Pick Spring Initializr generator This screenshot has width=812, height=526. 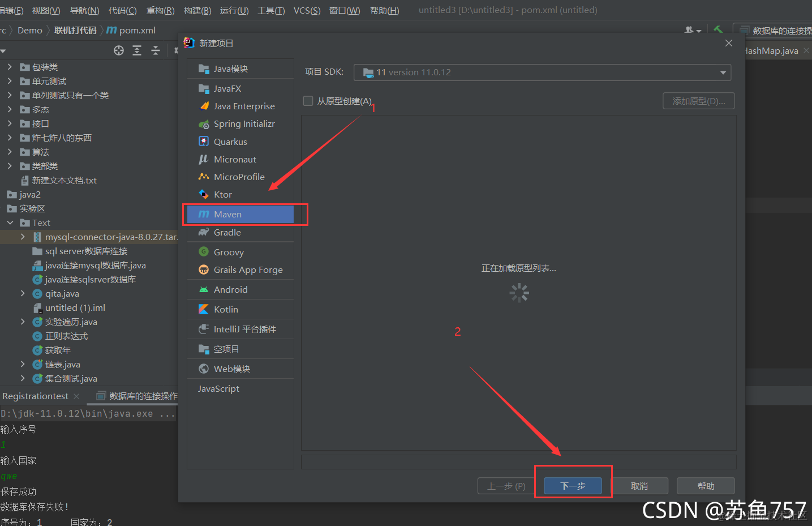(240, 123)
